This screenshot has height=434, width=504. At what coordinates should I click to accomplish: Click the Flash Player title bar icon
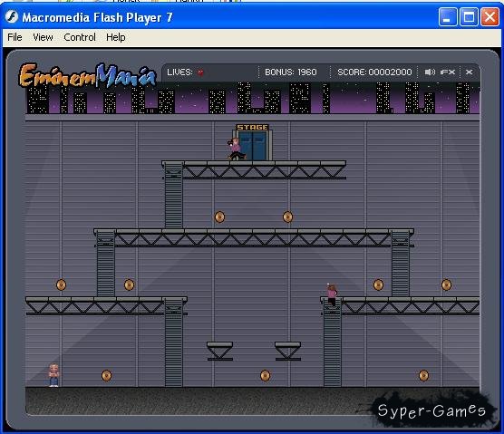[x=12, y=16]
